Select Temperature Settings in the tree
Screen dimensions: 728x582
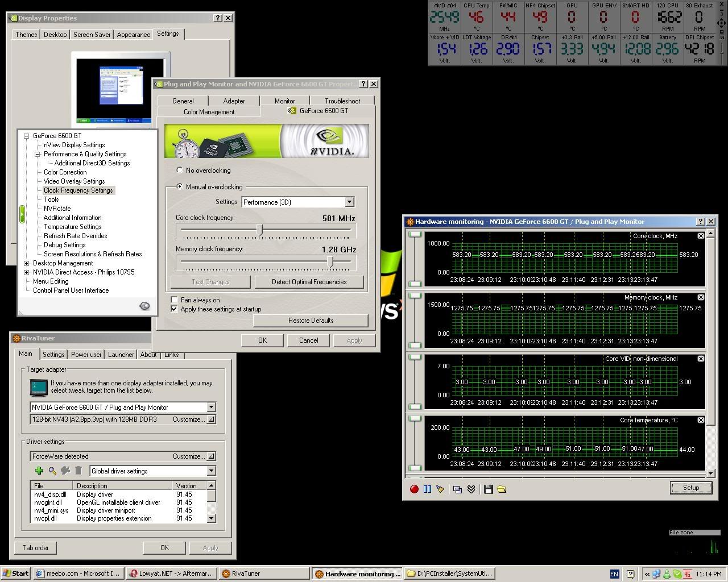(72, 227)
